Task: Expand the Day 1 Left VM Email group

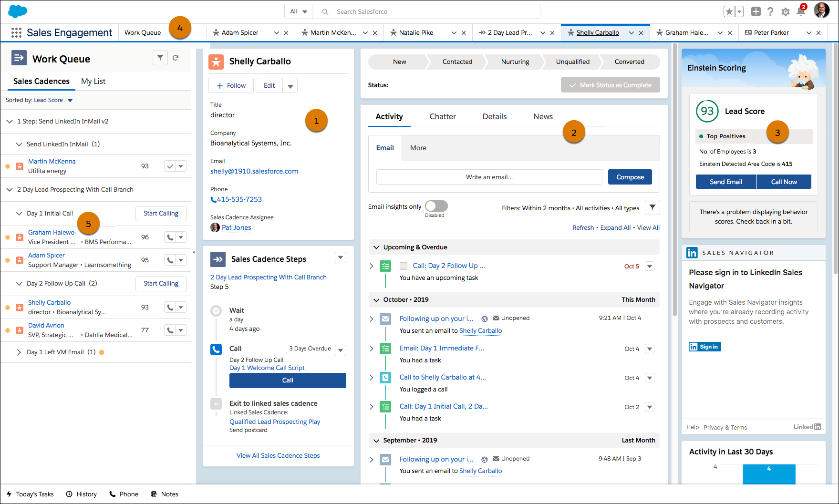Action: (19, 352)
